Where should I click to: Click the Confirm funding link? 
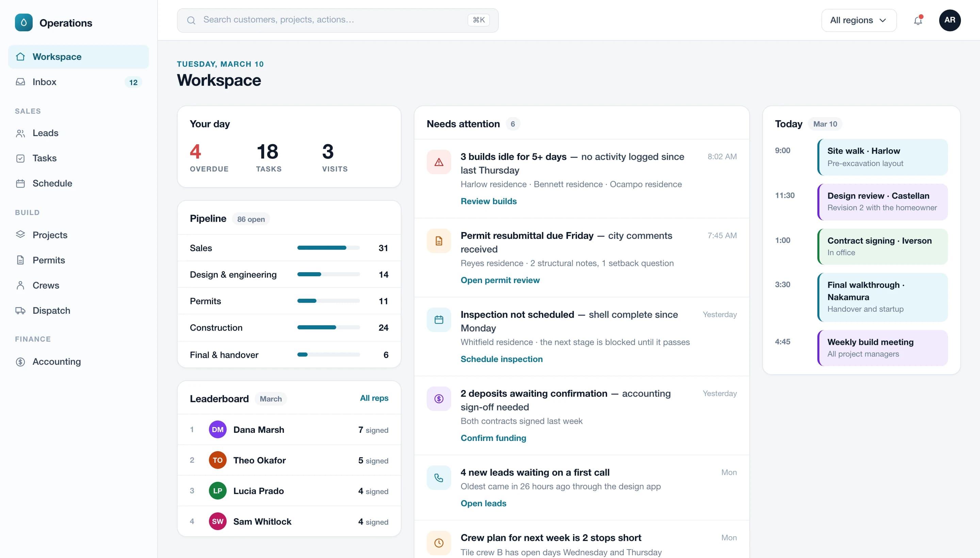tap(493, 438)
